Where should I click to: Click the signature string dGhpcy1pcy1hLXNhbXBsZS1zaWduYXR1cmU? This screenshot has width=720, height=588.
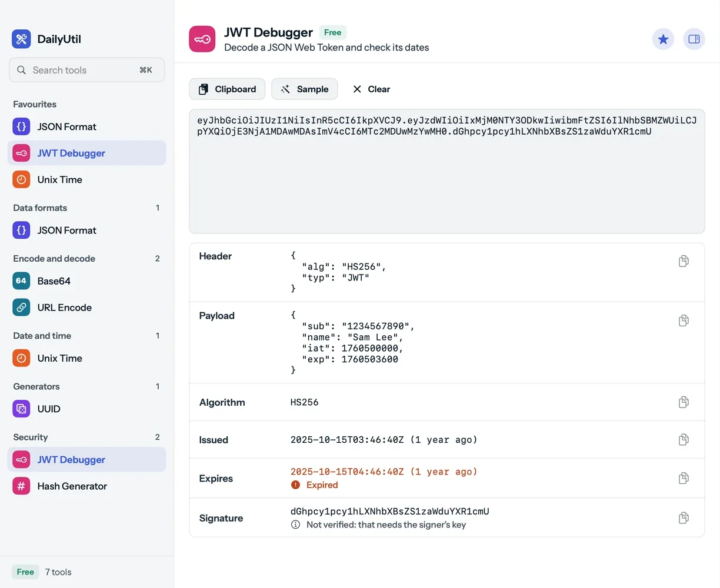(389, 511)
